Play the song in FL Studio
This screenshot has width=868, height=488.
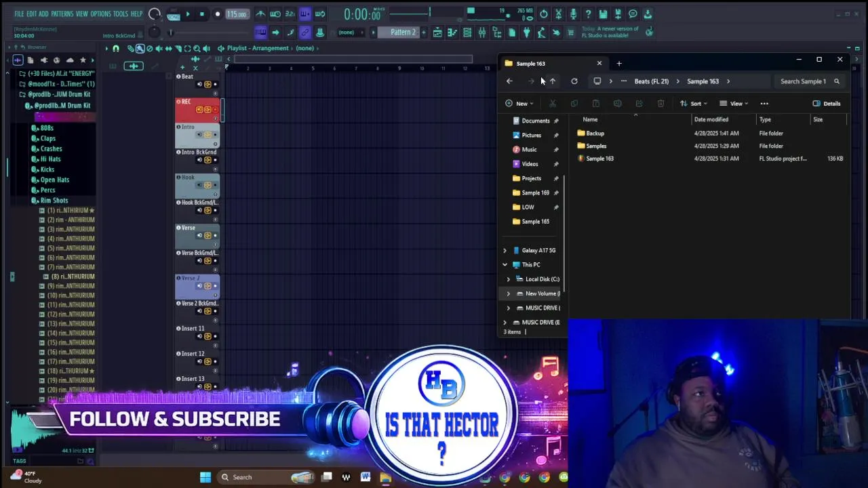click(x=188, y=14)
